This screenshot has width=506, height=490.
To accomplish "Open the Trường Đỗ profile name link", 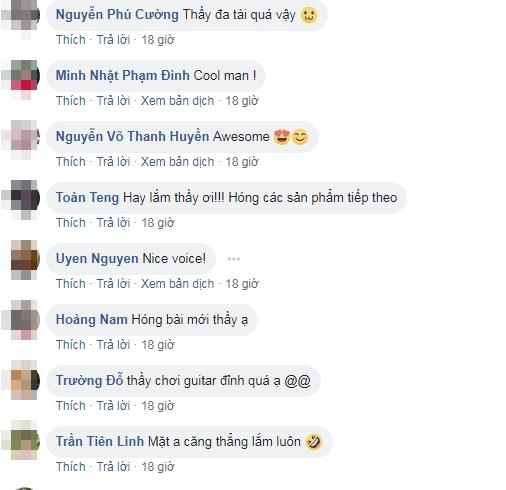I will click(89, 380).
